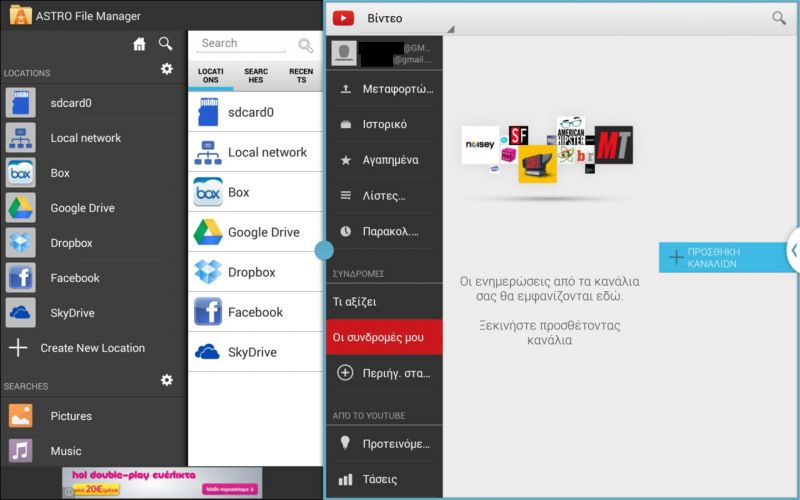800x500 pixels.
Task: Click channel logos collage image
Action: (547, 148)
